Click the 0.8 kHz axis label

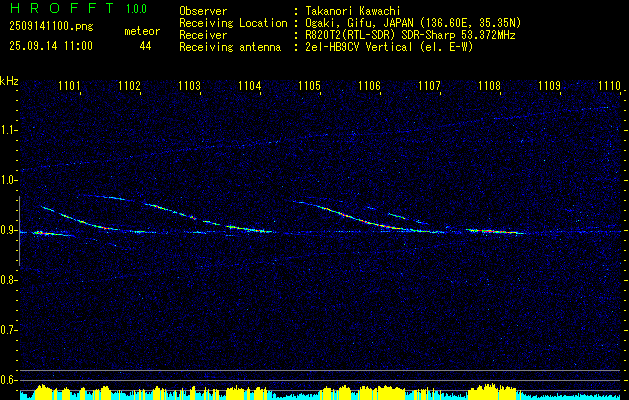click(8, 280)
